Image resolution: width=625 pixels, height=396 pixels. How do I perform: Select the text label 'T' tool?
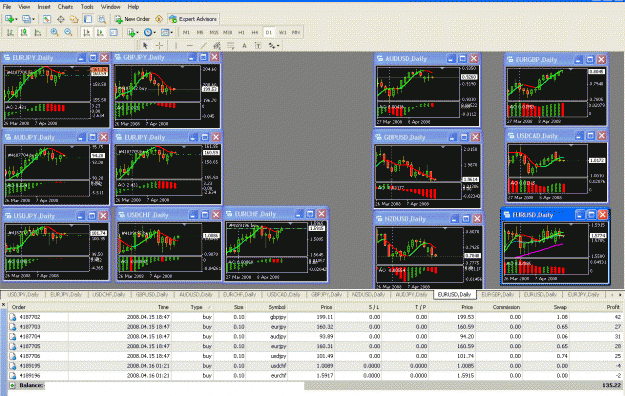258,45
